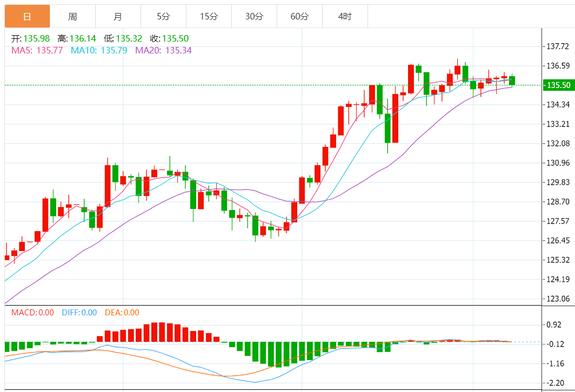
Task: Click the opening price 135.98 value
Action: coord(37,38)
